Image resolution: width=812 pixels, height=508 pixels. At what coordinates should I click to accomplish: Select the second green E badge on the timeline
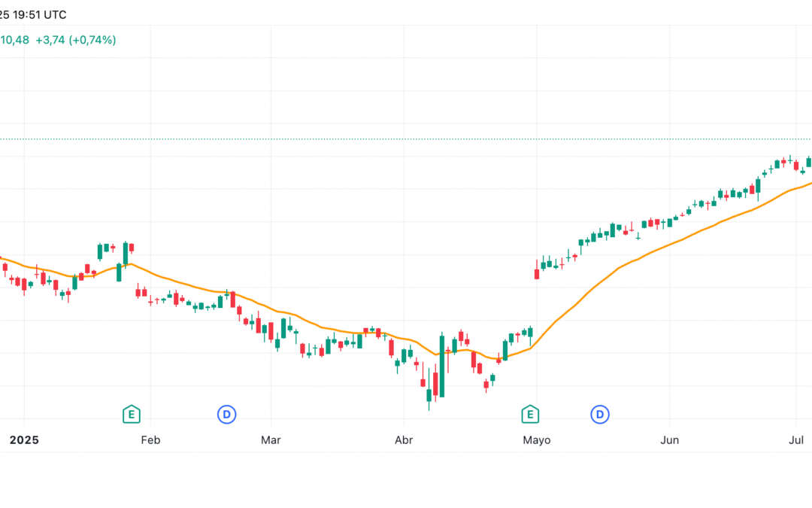click(529, 414)
